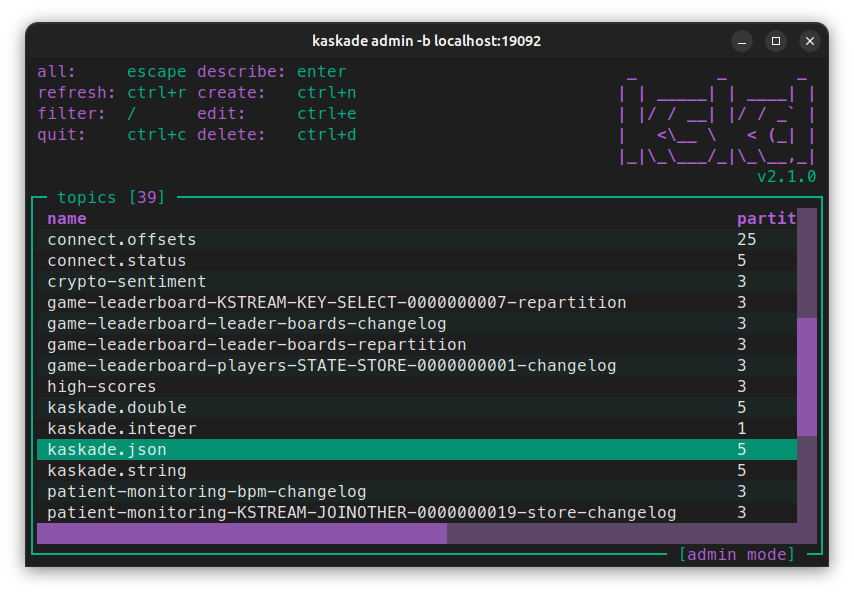Viewport: 854px width, 595px height.
Task: Select patient-monitoring-bpm-changelog topic
Action: pos(417,491)
